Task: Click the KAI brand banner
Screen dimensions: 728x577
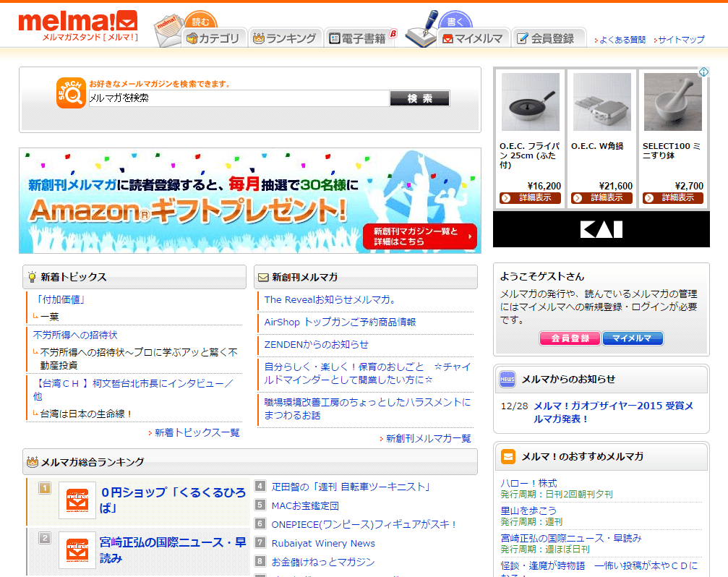Action: coord(601,229)
